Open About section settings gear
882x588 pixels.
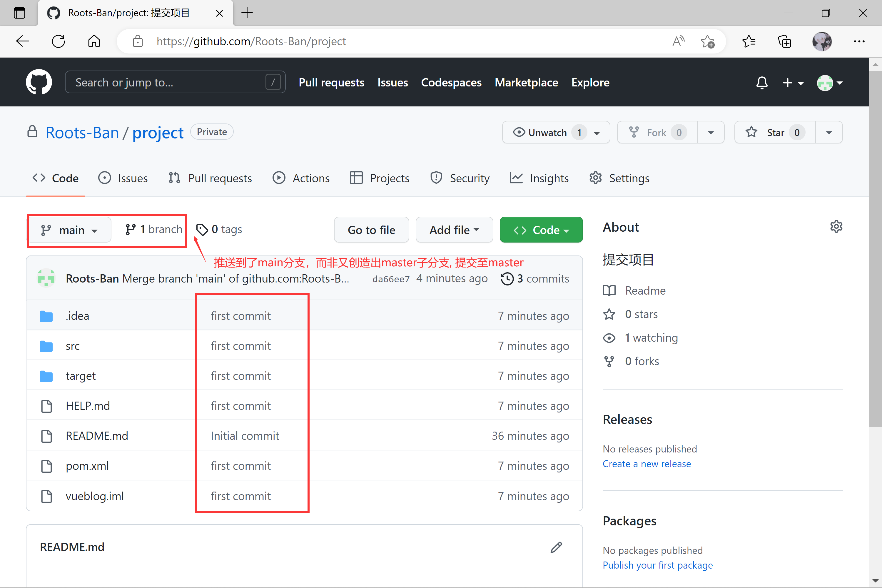tap(836, 226)
